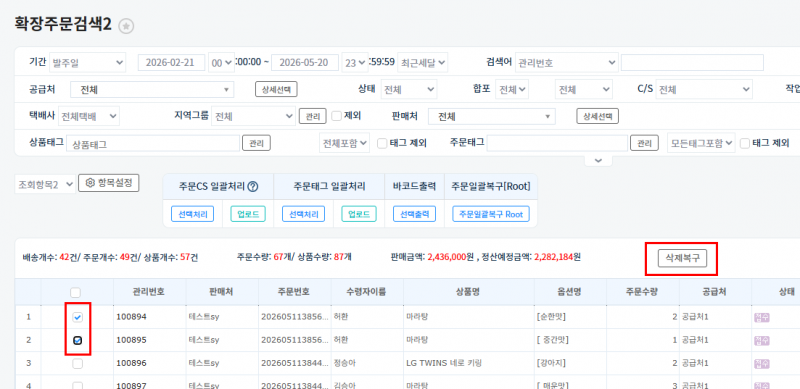800x389 pixels.
Task: Uncheck the checkbox for order 100895
Action: 77,341
